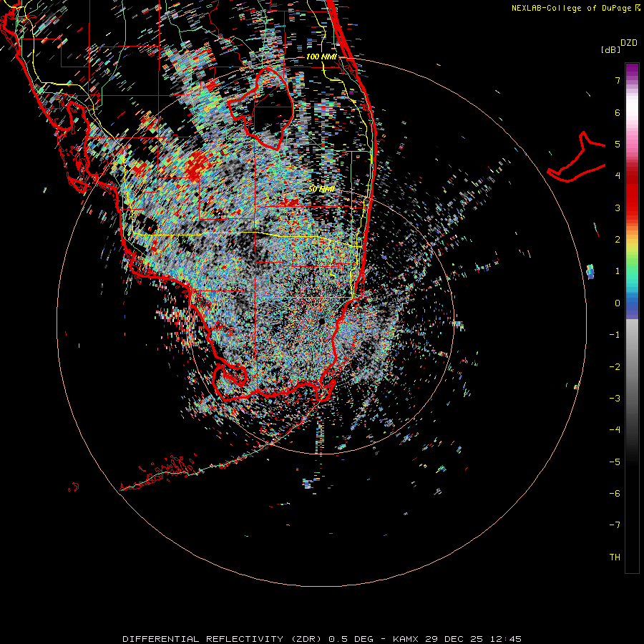The image size is (644, 644).
Task: Click the "29 DEC 25 12:45" timestamp
Action: point(473,639)
